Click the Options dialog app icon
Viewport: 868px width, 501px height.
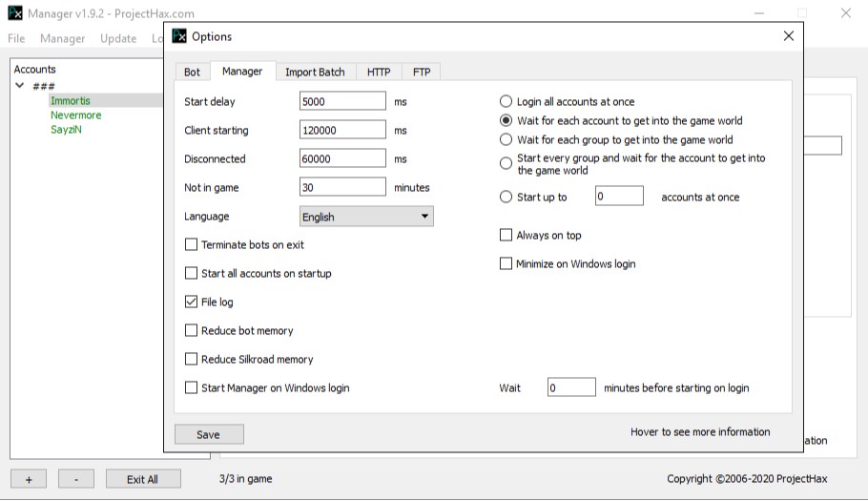(179, 36)
